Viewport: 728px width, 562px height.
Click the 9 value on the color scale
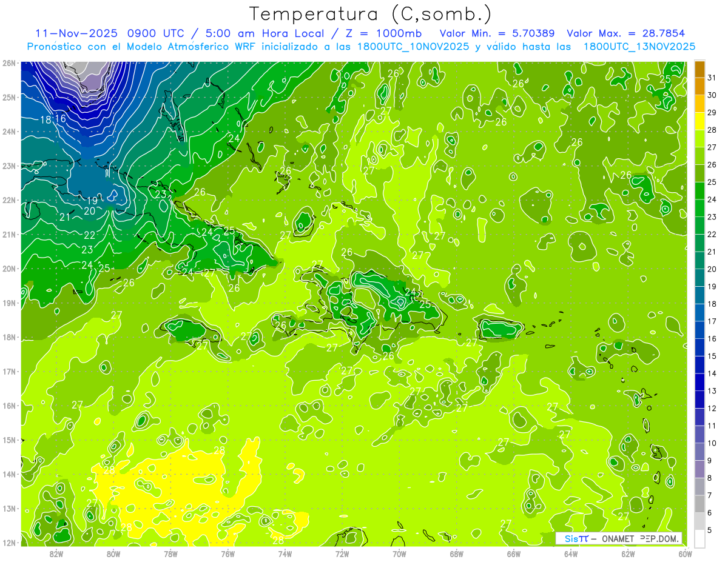pyautogui.click(x=710, y=461)
